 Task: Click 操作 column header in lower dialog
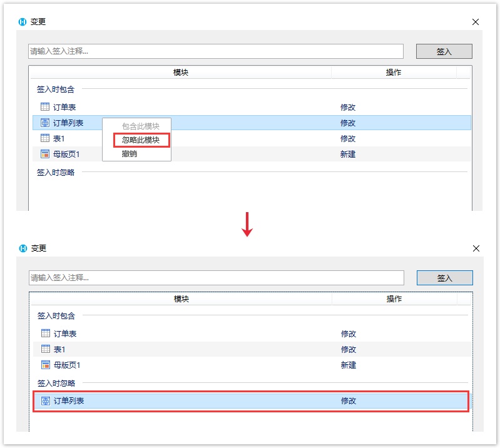coord(394,299)
